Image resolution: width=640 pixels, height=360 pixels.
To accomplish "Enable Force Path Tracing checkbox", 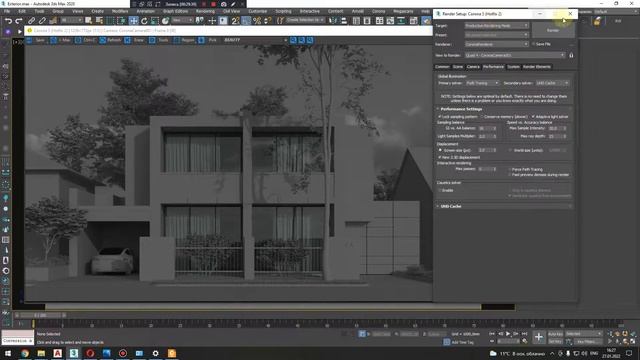I will [x=510, y=169].
